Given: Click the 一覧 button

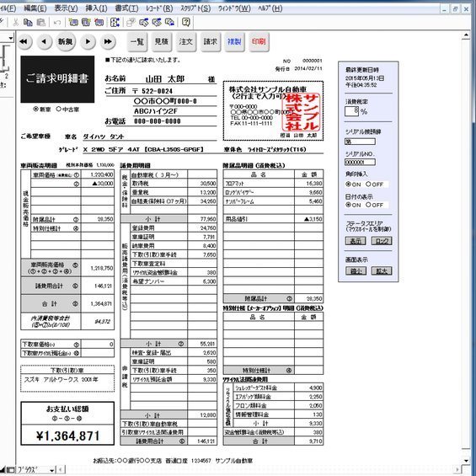Looking at the screenshot, I should [x=137, y=41].
